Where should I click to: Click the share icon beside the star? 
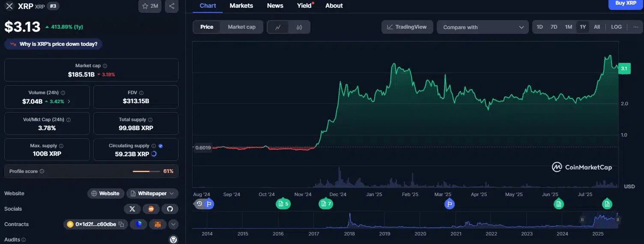pyautogui.click(x=172, y=6)
